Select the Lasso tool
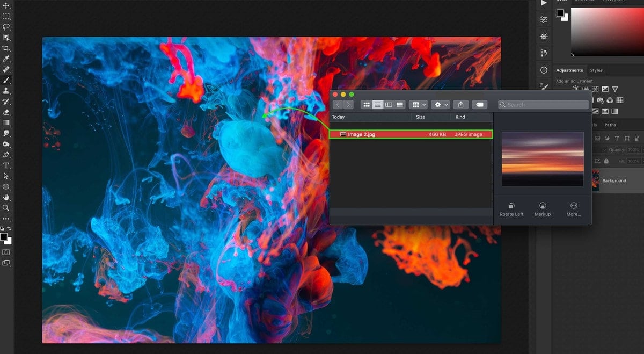The width and height of the screenshot is (644, 354). (x=6, y=27)
